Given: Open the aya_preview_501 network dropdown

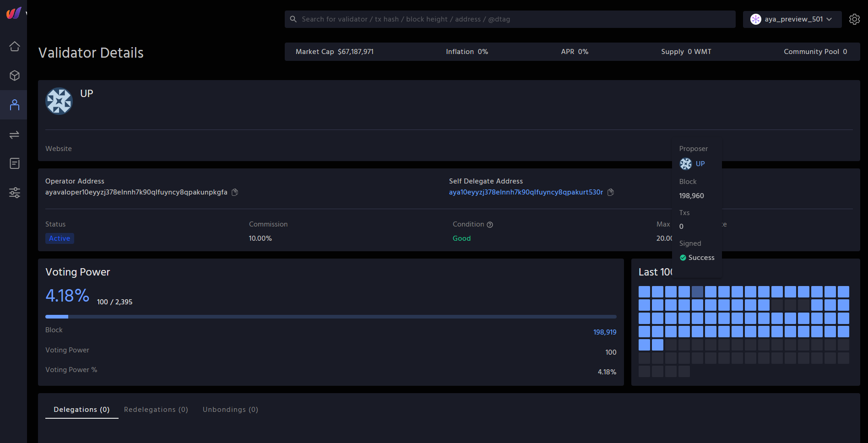Looking at the screenshot, I should (792, 19).
